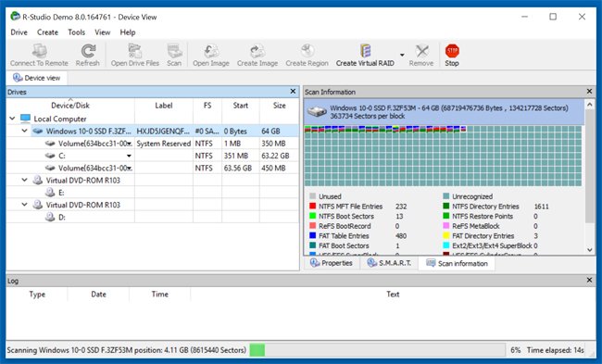Click the Size column header

(x=279, y=106)
